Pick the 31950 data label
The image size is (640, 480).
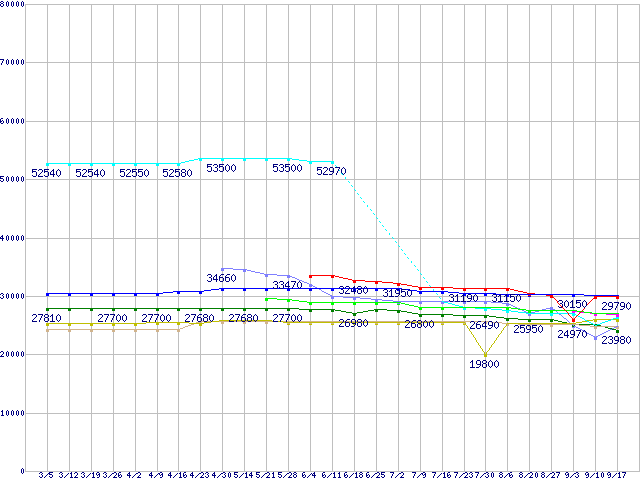pyautogui.click(x=397, y=294)
